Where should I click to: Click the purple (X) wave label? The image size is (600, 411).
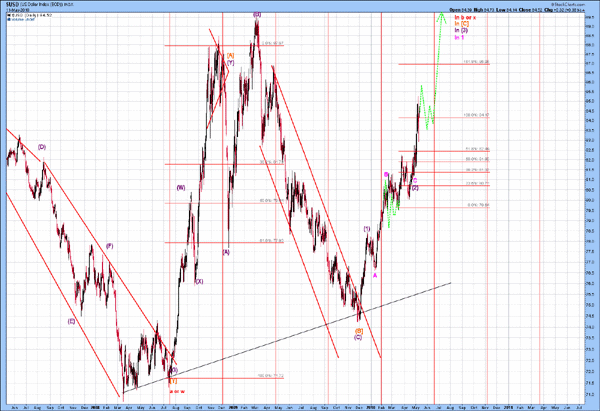pos(199,282)
